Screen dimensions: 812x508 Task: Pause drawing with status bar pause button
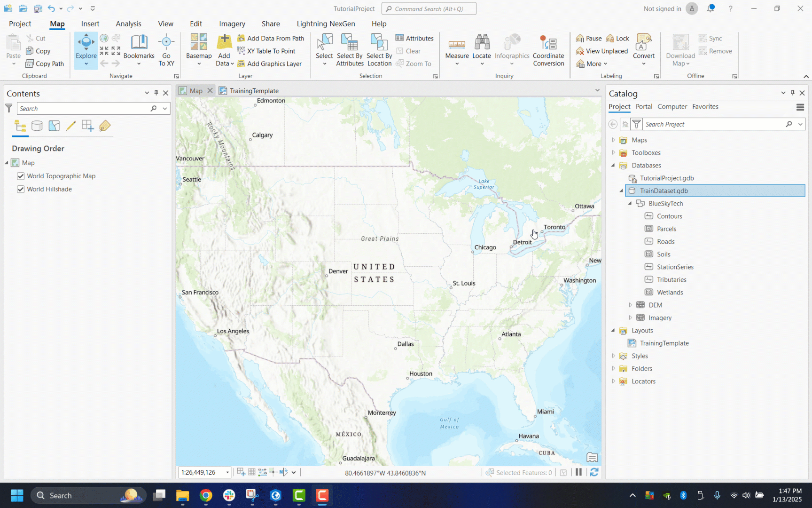pyautogui.click(x=578, y=472)
